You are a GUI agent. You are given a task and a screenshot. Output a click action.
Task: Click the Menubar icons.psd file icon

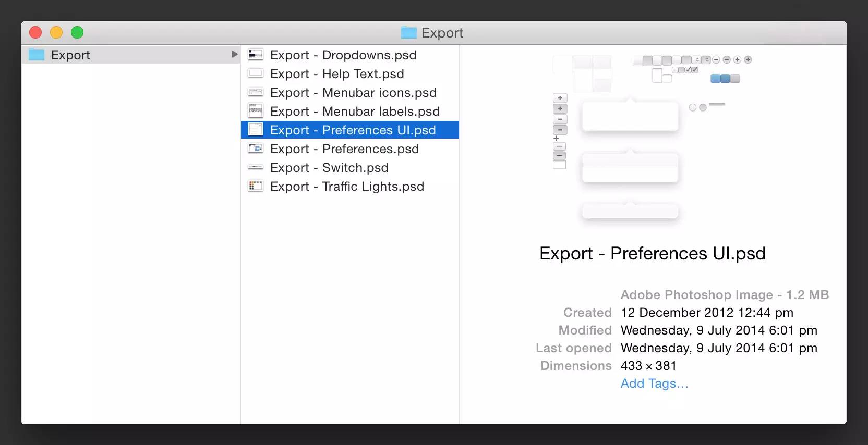(x=255, y=92)
